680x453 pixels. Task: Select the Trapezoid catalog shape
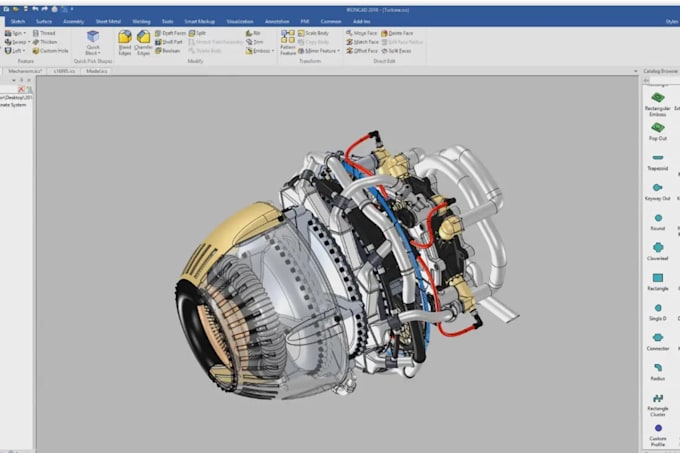657,162
